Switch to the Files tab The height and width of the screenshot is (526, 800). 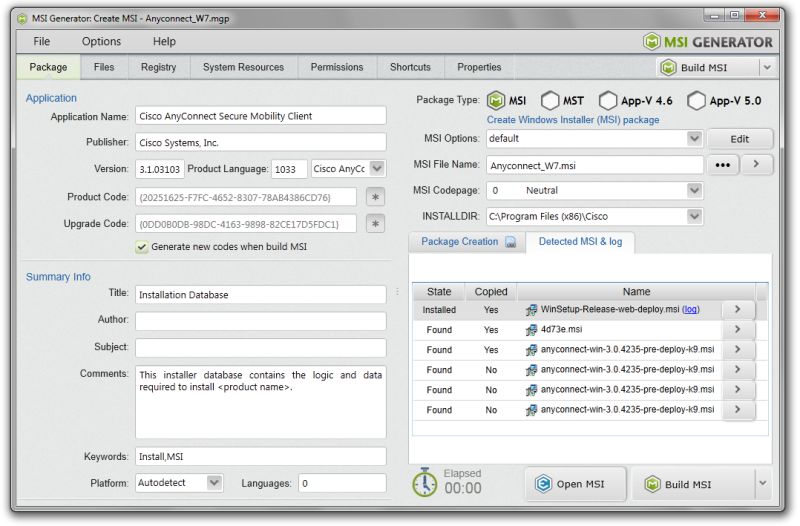104,67
